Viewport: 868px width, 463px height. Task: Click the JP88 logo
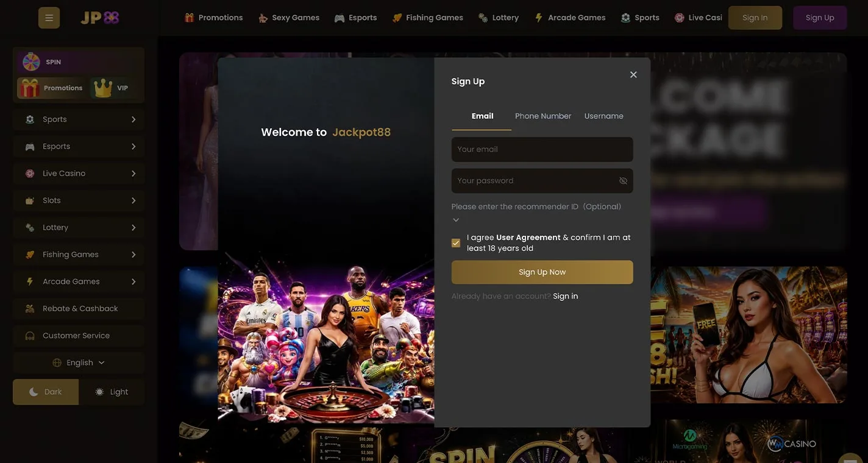click(x=100, y=18)
